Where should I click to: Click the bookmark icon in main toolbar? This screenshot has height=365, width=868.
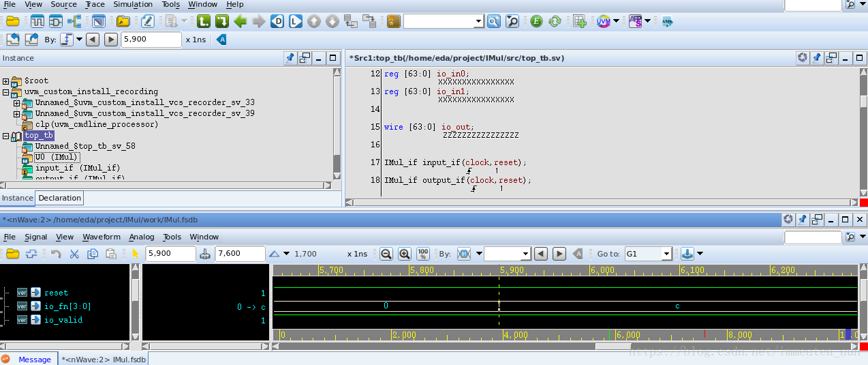[394, 21]
